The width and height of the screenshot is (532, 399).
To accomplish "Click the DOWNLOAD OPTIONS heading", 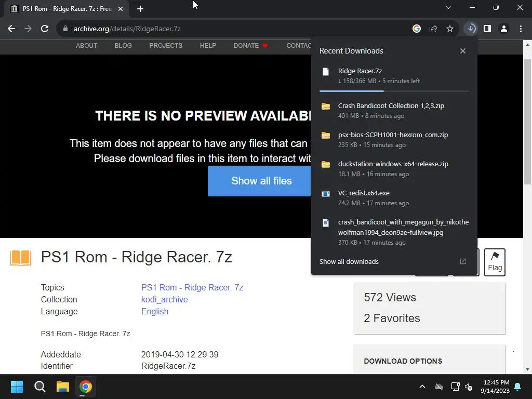I will click(403, 361).
